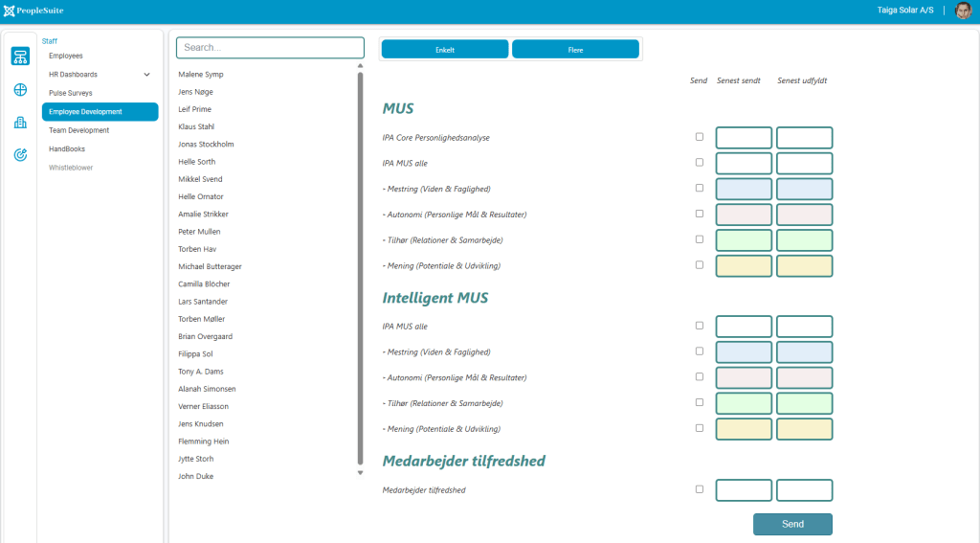The height and width of the screenshot is (543, 980).
Task: Open the HandBooks menu item
Action: point(67,149)
